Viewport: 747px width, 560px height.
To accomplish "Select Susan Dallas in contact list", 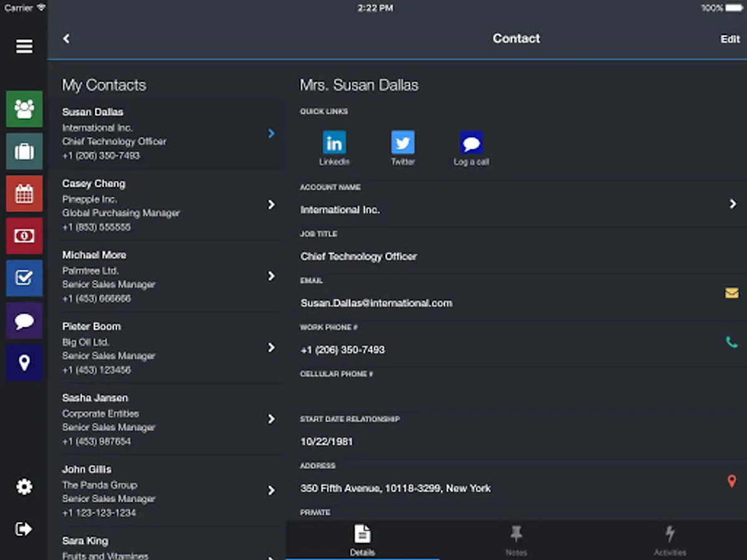I will pos(167,134).
